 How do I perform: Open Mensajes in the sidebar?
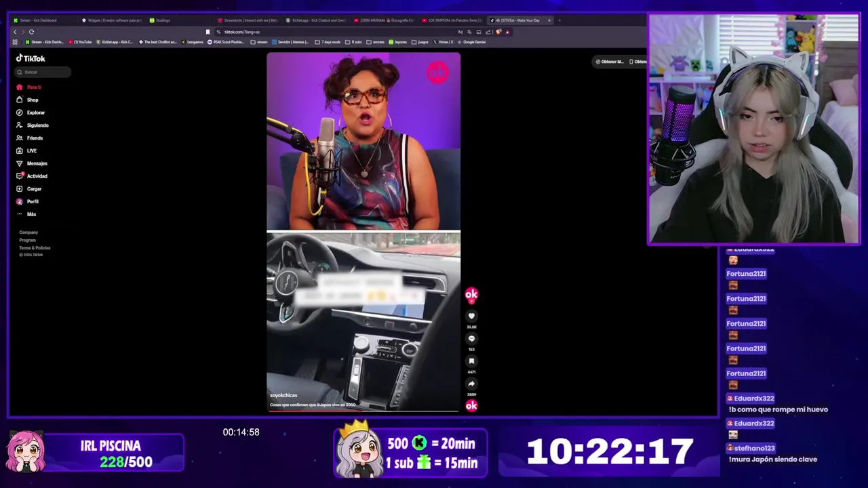tap(32, 163)
